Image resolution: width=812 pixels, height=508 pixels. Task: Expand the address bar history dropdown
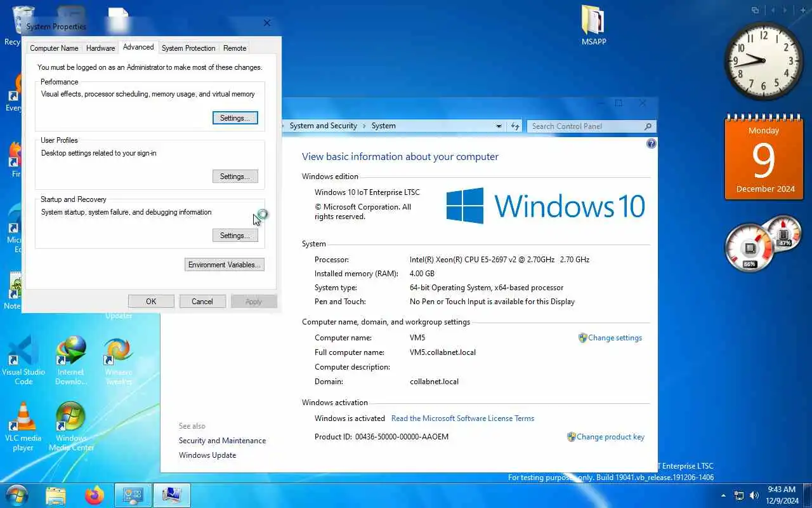[499, 126]
